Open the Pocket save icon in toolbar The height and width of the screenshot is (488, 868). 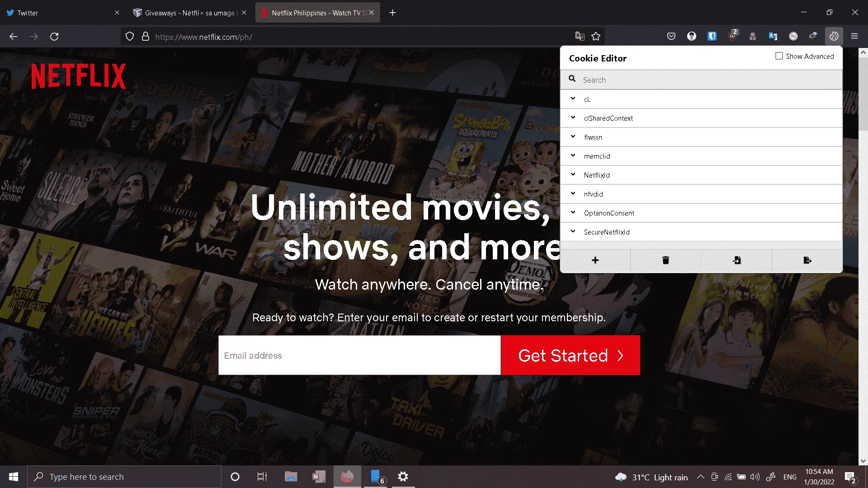click(x=671, y=36)
